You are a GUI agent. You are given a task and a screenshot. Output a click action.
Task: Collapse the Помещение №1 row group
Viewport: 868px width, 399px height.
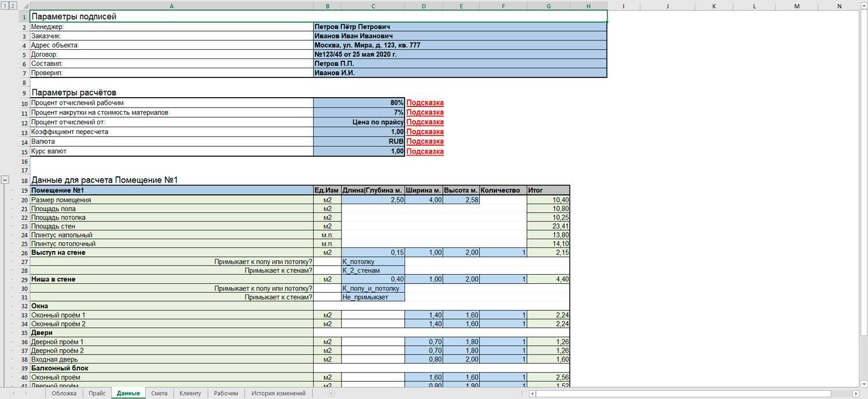click(x=5, y=180)
